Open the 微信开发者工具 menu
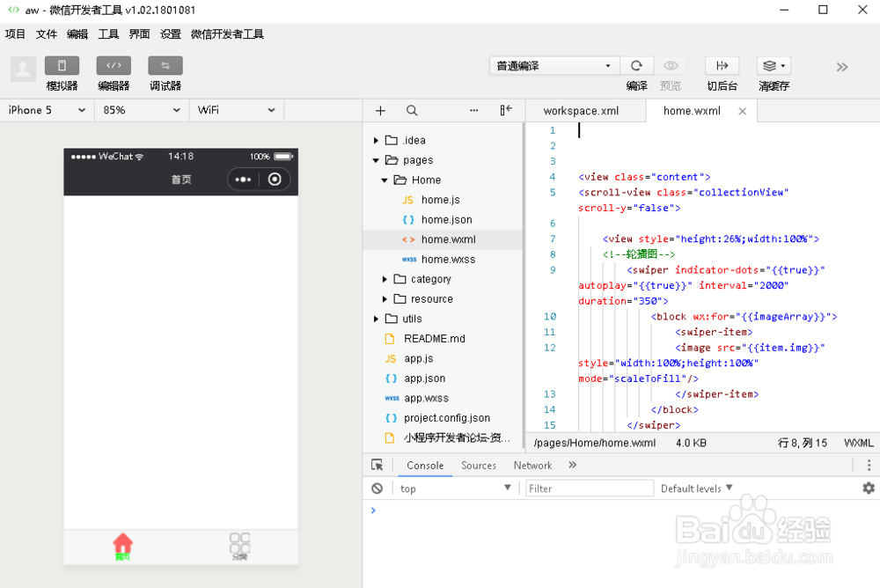Image resolution: width=880 pixels, height=588 pixels. (x=227, y=34)
